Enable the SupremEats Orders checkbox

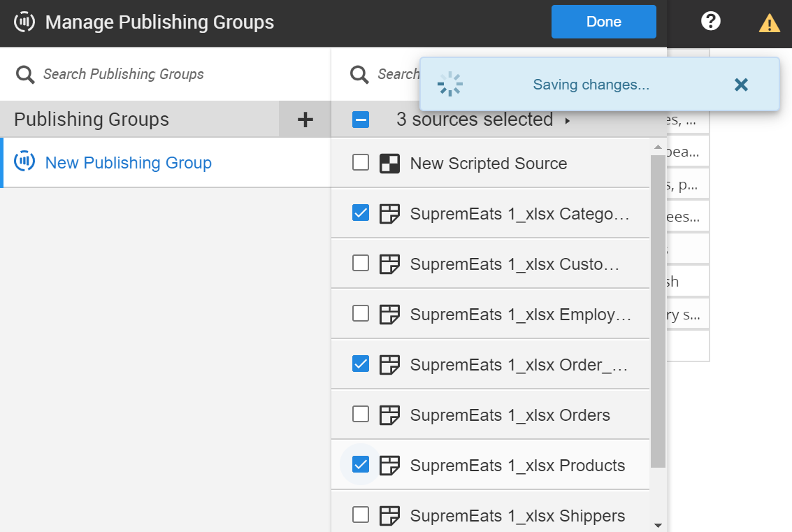pos(361,415)
